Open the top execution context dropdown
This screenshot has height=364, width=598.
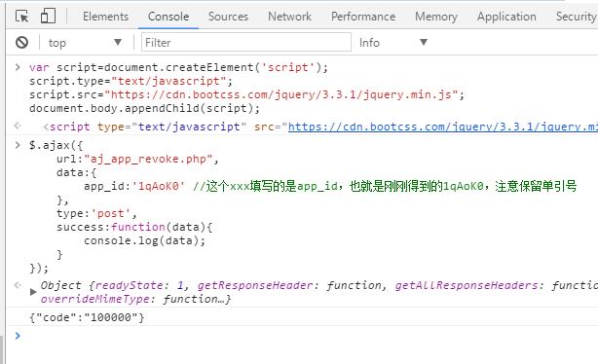coord(85,43)
